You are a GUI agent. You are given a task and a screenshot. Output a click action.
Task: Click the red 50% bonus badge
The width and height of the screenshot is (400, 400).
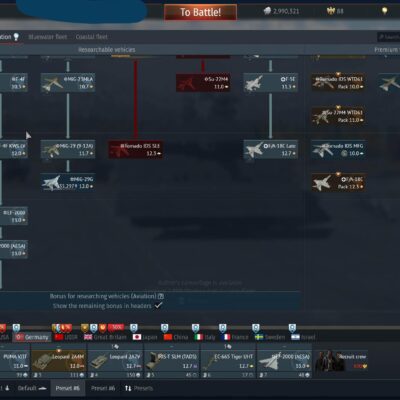coord(116,327)
